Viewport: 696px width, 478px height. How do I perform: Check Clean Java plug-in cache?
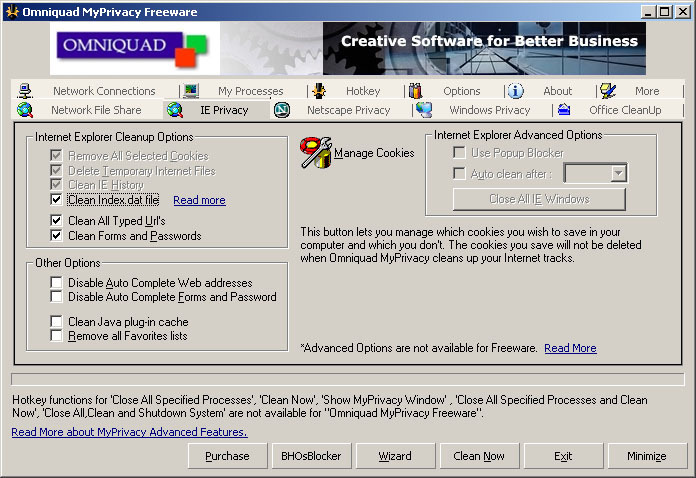(56, 321)
